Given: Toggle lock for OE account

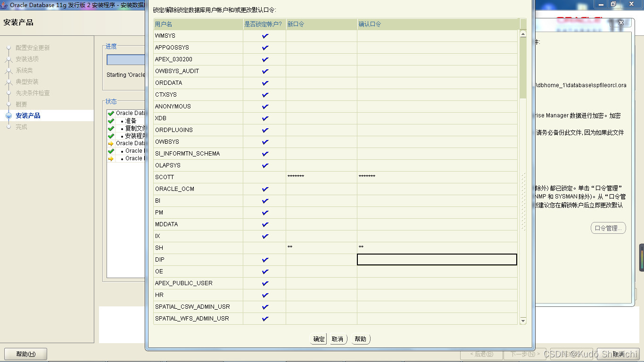Looking at the screenshot, I should 265,271.
